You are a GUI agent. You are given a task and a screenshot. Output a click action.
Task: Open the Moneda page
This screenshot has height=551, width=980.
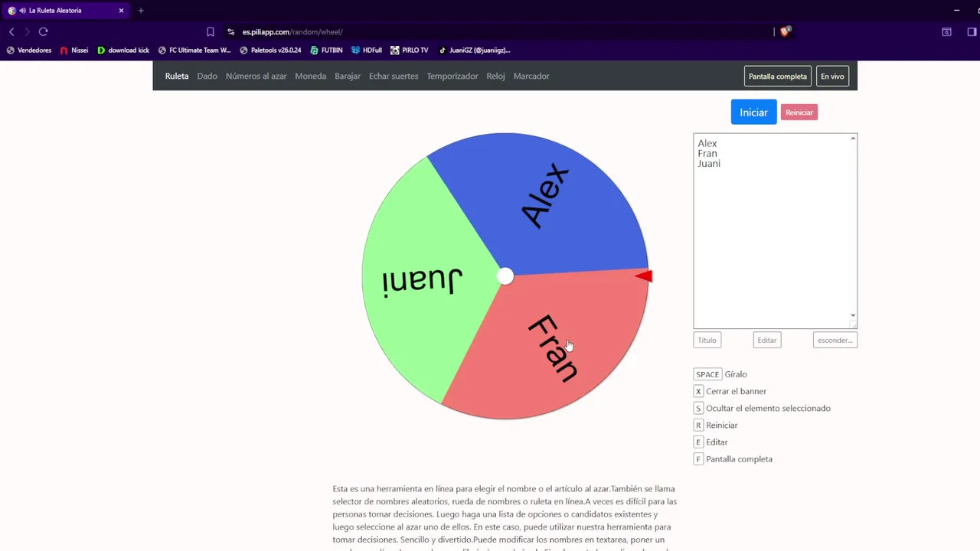(311, 77)
